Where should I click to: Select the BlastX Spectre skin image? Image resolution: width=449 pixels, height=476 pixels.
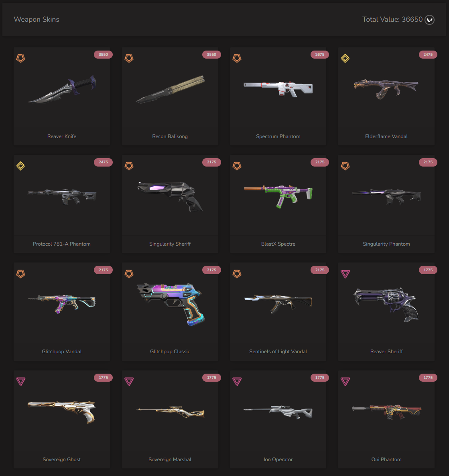pyautogui.click(x=278, y=196)
